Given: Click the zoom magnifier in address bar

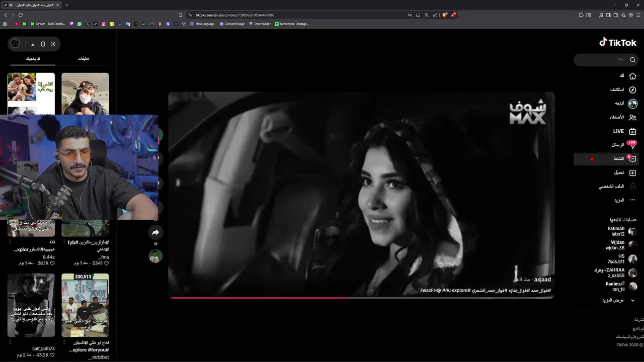Looking at the screenshot, I should (427, 15).
